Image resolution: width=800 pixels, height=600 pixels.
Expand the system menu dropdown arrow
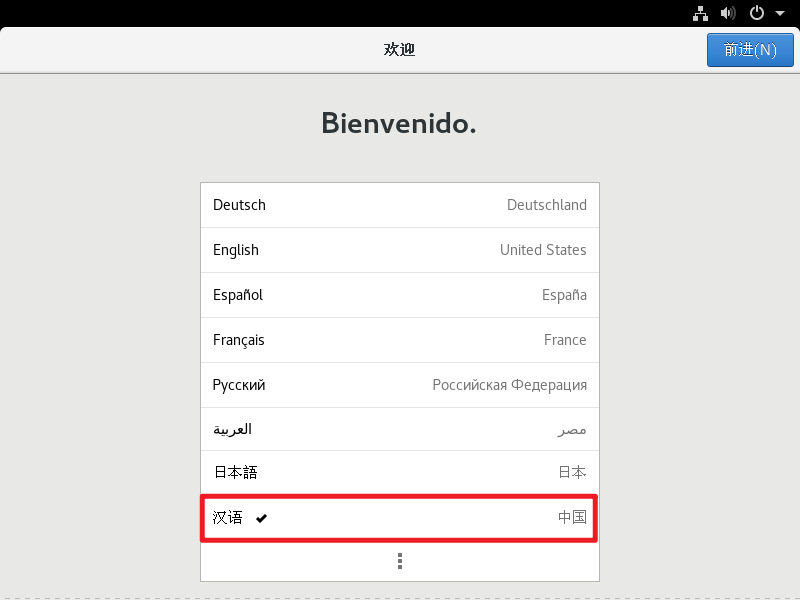pos(780,14)
